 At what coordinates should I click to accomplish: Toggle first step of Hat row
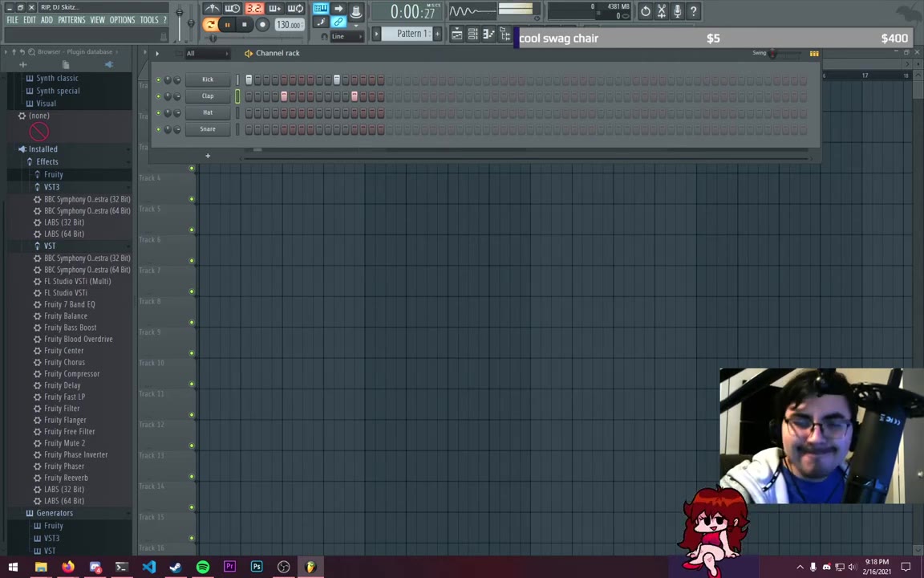[x=249, y=112]
